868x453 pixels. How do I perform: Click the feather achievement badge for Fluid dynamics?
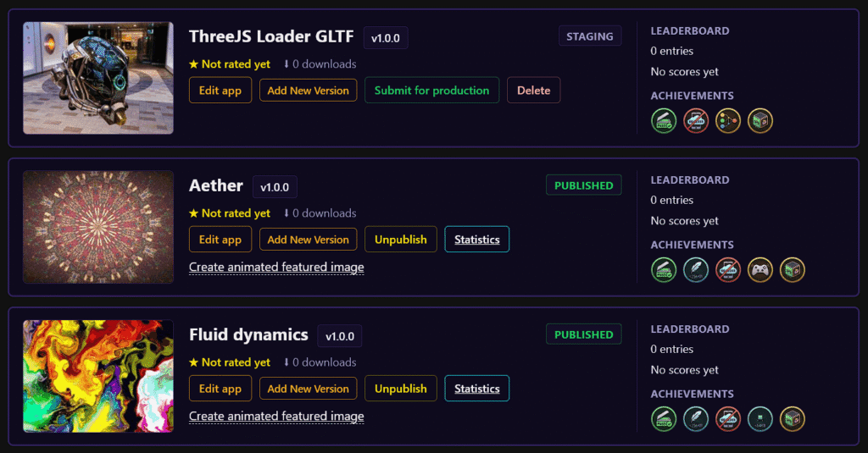(696, 418)
